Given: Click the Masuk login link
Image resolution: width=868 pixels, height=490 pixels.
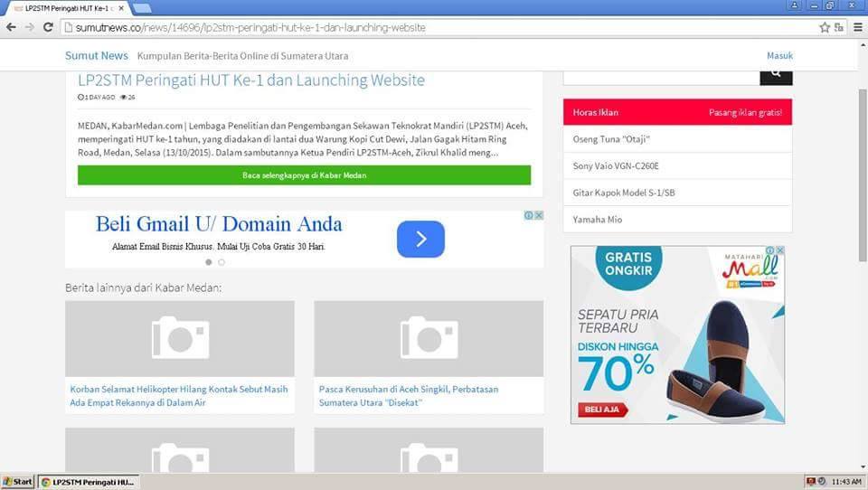Looking at the screenshot, I should point(779,55).
